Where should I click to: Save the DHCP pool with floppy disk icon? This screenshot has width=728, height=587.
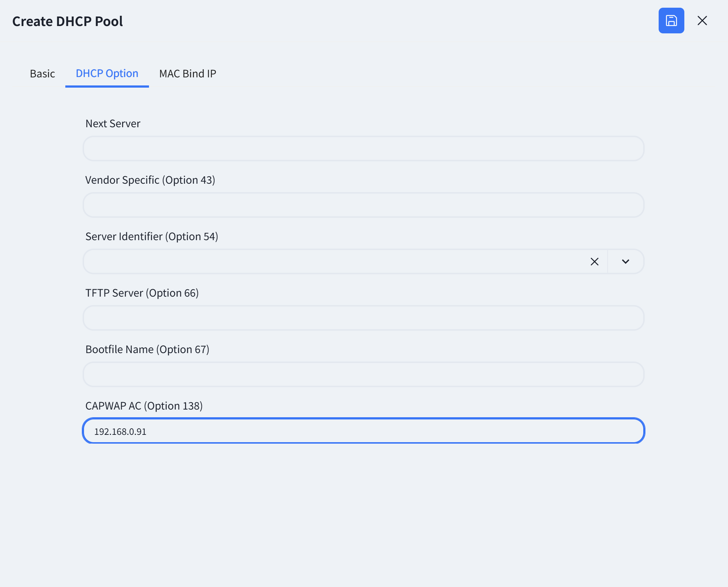[671, 21]
